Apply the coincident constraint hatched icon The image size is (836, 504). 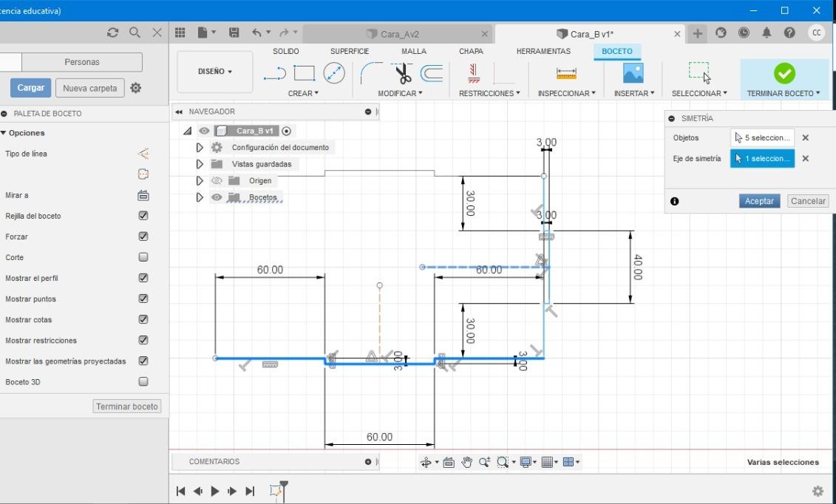(x=474, y=73)
